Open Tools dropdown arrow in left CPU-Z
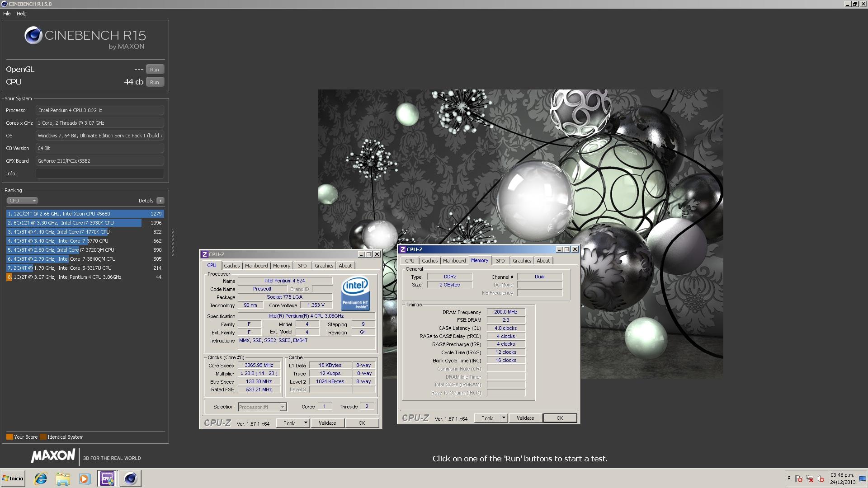 [306, 423]
